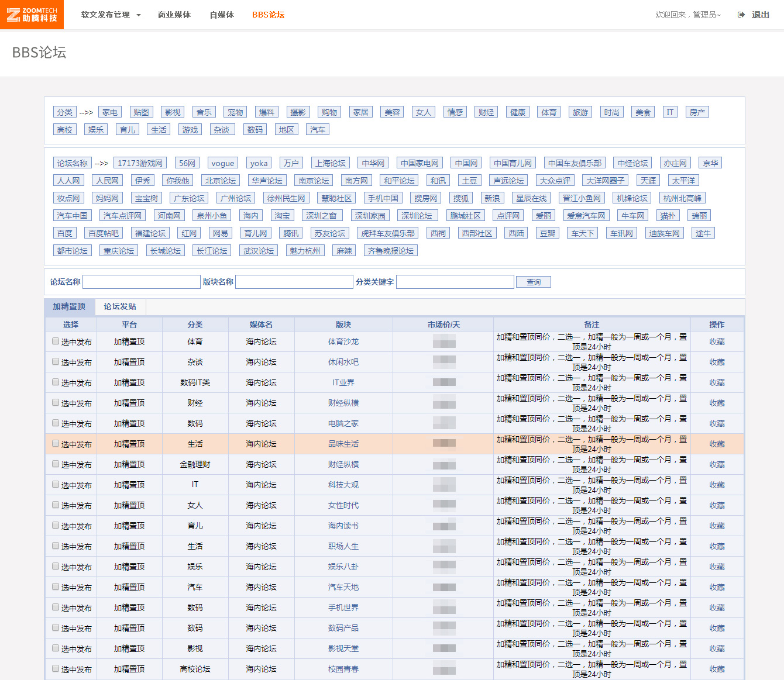Open the 自媒体 menu item
The width and height of the screenshot is (784, 680).
click(x=222, y=15)
